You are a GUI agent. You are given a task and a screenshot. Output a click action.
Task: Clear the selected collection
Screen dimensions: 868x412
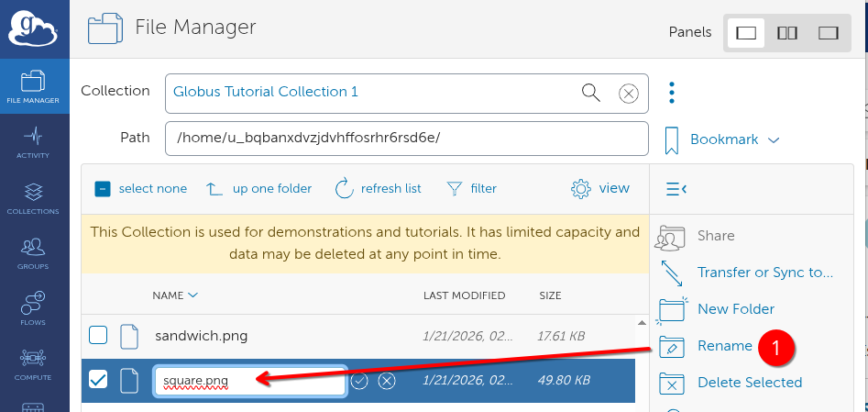(628, 93)
